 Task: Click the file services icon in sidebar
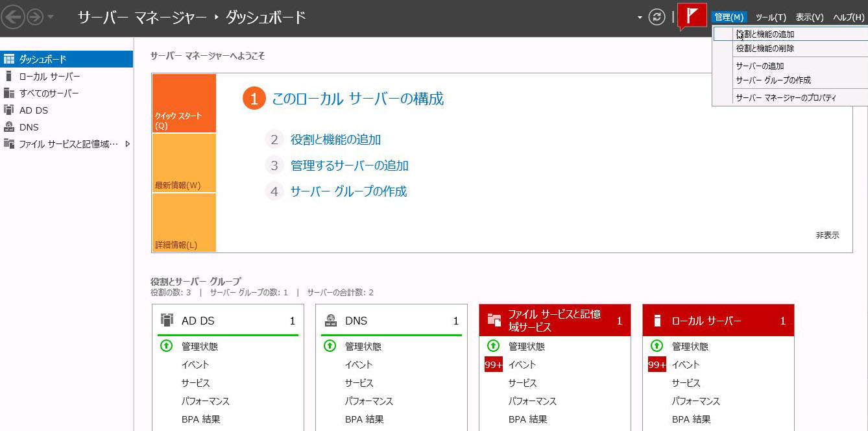9,143
